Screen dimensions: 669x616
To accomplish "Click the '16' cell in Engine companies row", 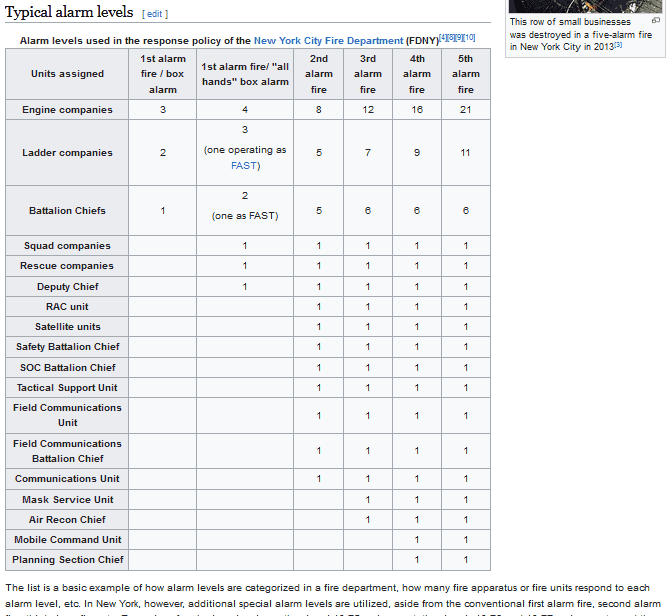I will [417, 110].
